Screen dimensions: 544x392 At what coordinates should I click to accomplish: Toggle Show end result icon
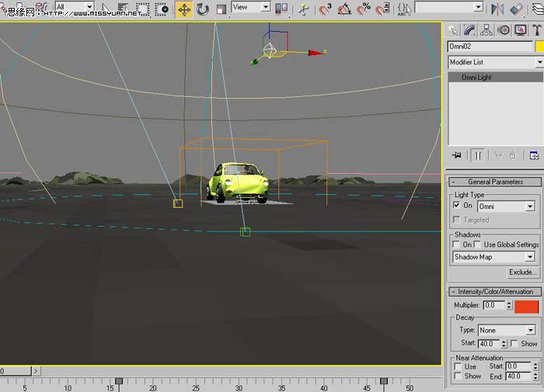(478, 155)
